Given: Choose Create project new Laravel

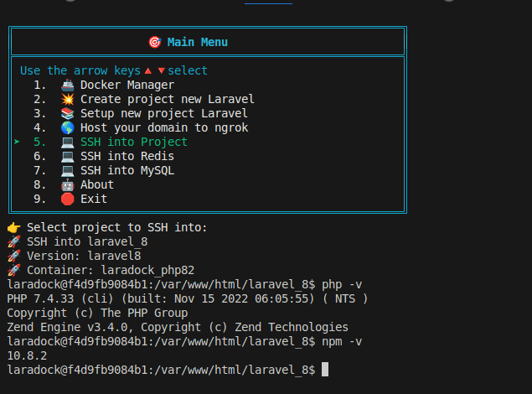Looking at the screenshot, I should [168, 100].
